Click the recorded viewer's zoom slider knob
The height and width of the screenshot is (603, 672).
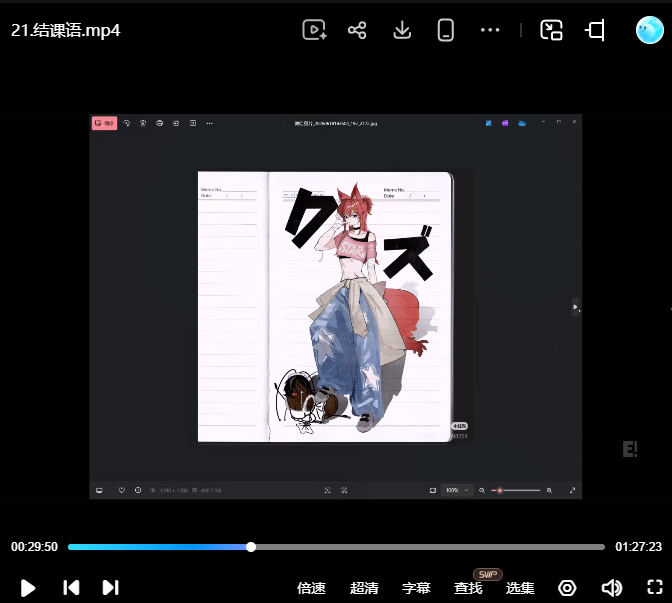tap(500, 490)
